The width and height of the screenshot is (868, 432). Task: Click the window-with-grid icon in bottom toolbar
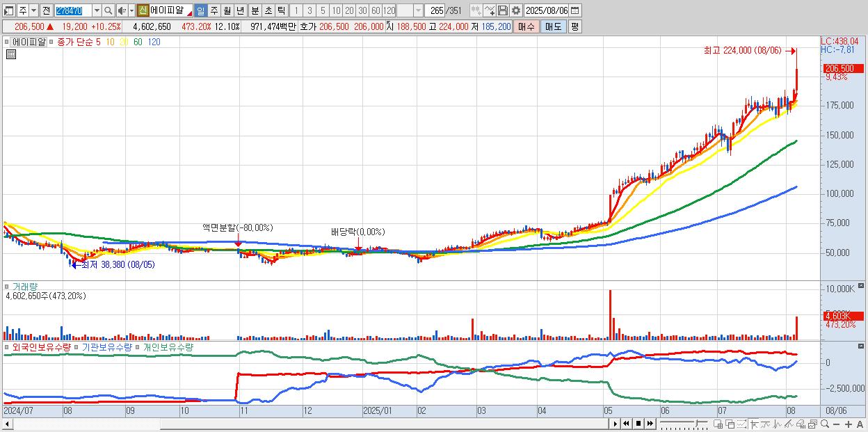(718, 424)
